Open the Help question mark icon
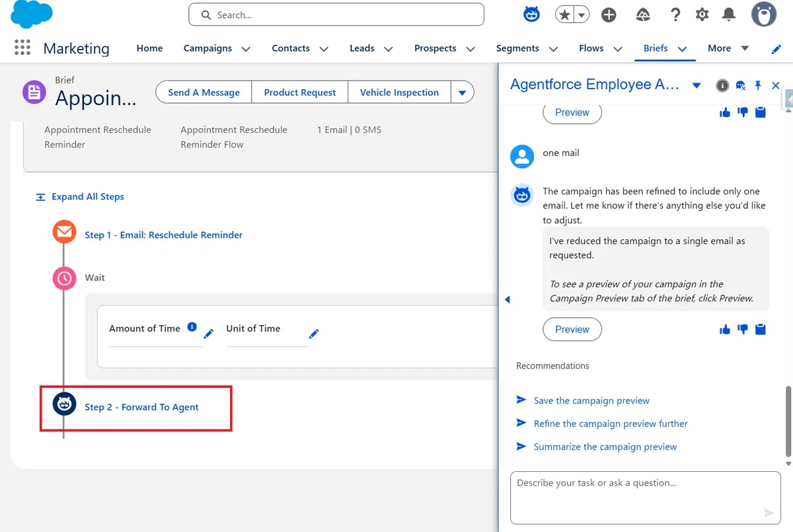793x532 pixels. tap(675, 15)
